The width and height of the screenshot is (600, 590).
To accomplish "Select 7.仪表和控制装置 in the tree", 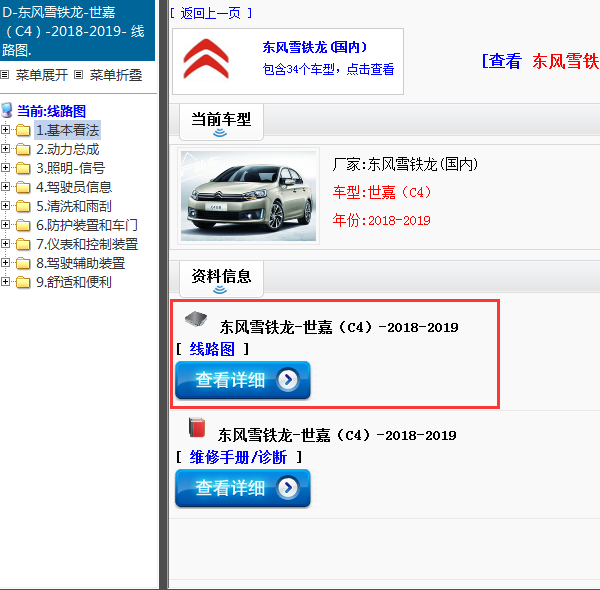I will point(87,244).
